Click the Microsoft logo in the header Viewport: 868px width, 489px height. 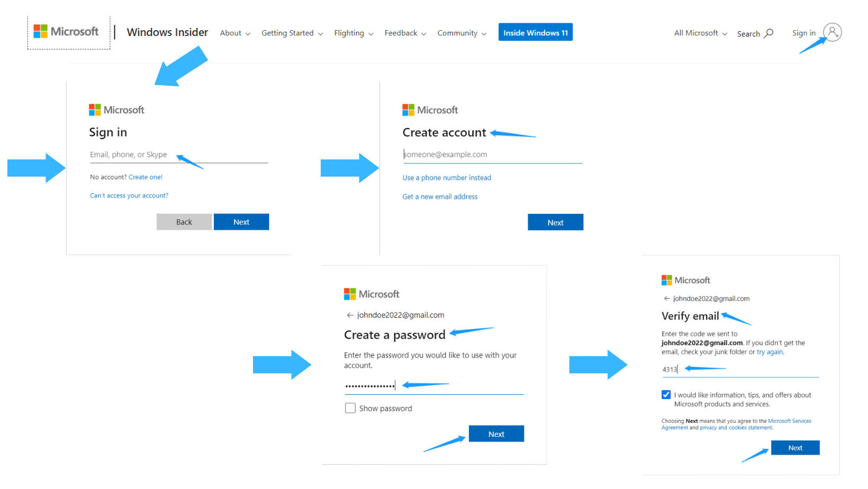click(66, 32)
